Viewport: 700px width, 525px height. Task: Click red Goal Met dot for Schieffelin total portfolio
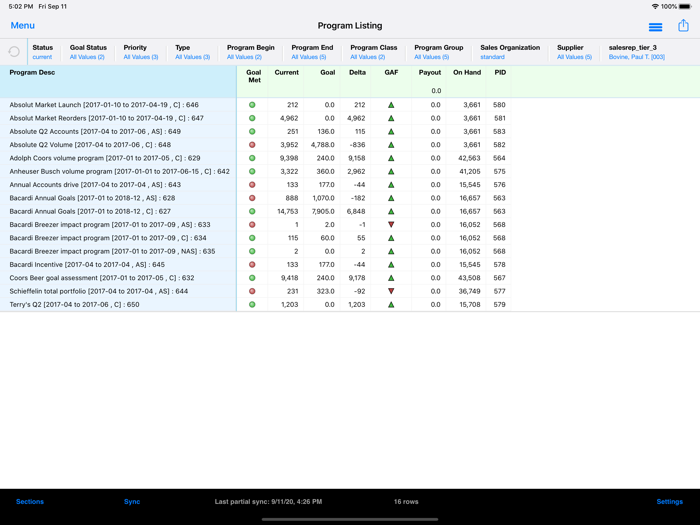point(252,291)
